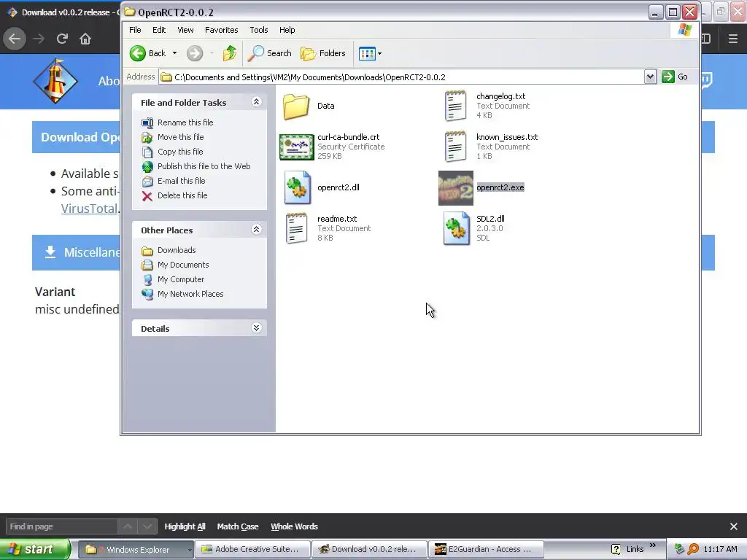747x560 pixels.
Task: Open the Edit menu
Action: (x=158, y=30)
